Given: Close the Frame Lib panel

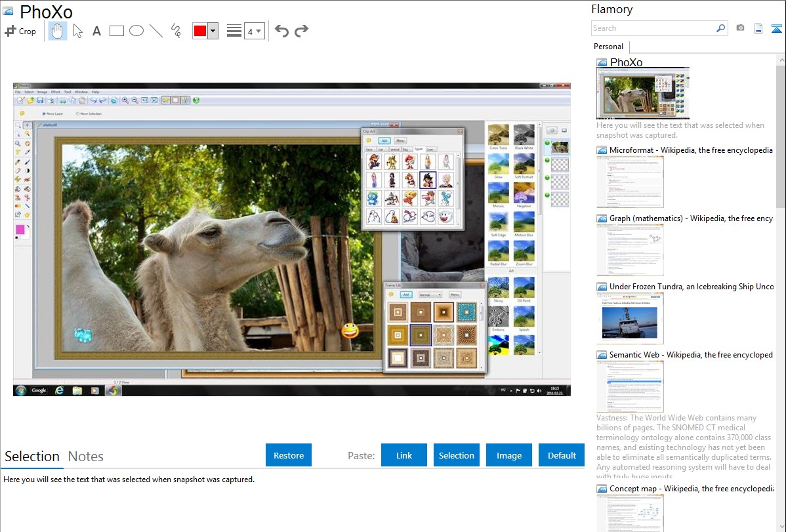Looking at the screenshot, I should (482, 285).
